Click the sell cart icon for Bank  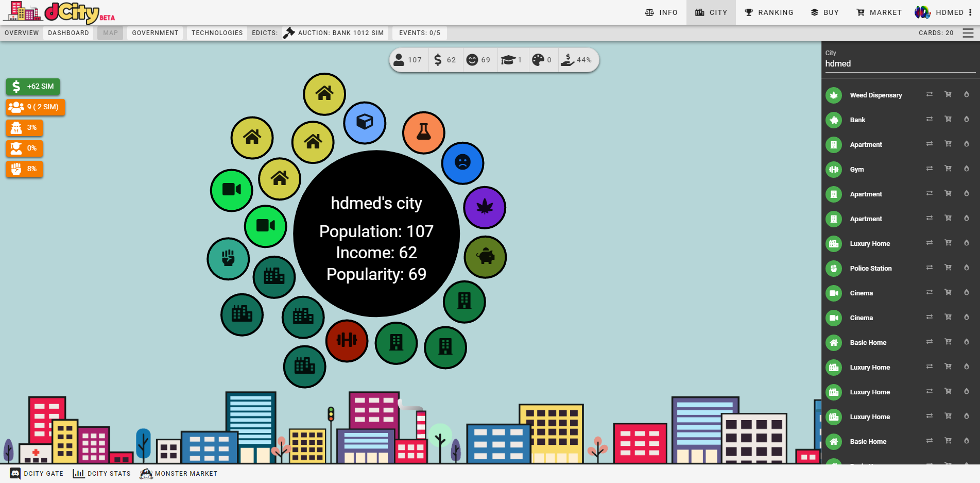pyautogui.click(x=948, y=119)
